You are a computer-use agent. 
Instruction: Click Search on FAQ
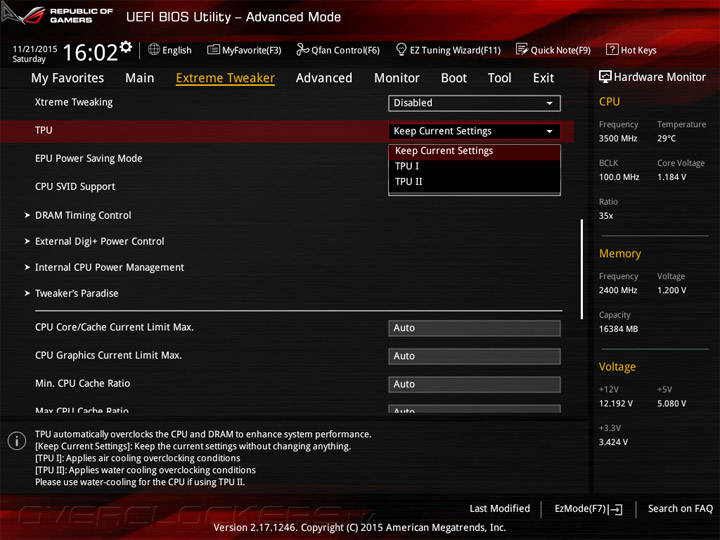pyautogui.click(x=681, y=509)
